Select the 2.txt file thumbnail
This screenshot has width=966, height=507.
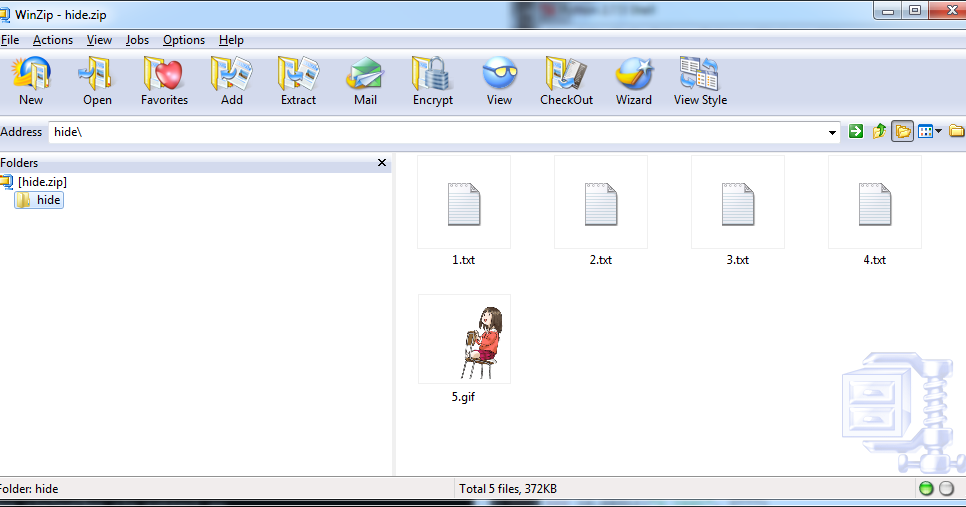coord(601,202)
